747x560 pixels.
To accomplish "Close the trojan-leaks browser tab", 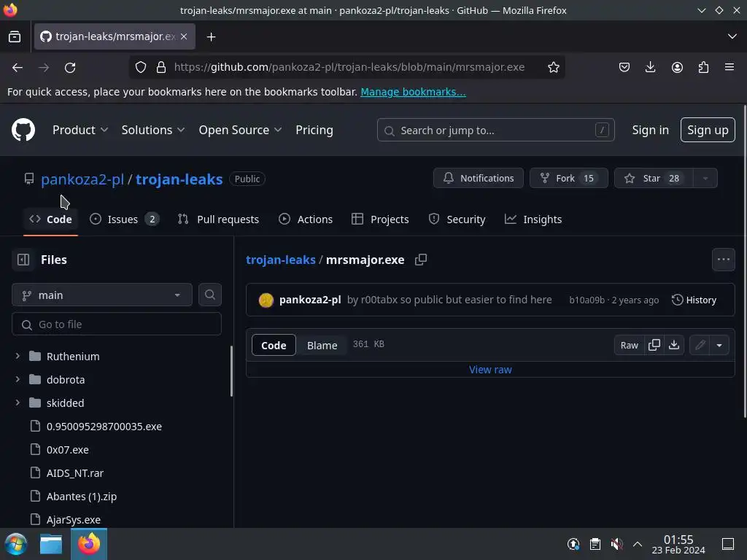I will click(x=184, y=36).
